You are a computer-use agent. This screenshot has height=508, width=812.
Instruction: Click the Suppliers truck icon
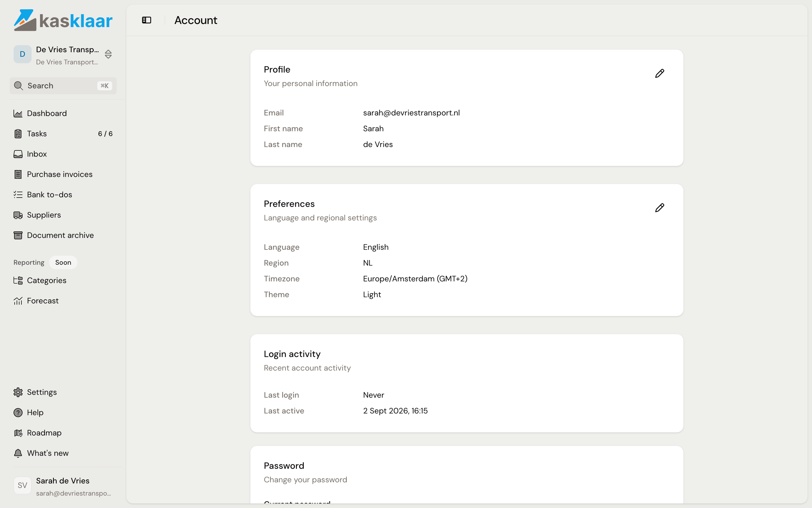click(x=18, y=215)
